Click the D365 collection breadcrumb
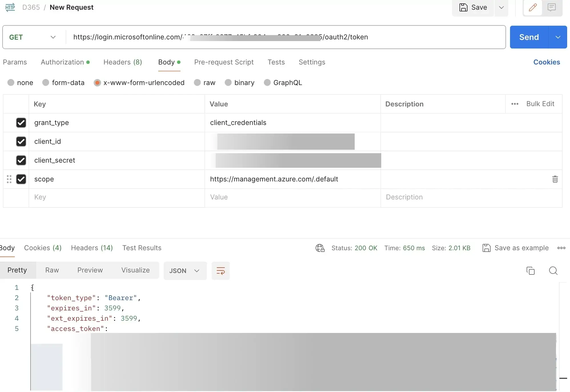The image size is (570, 392). [31, 7]
